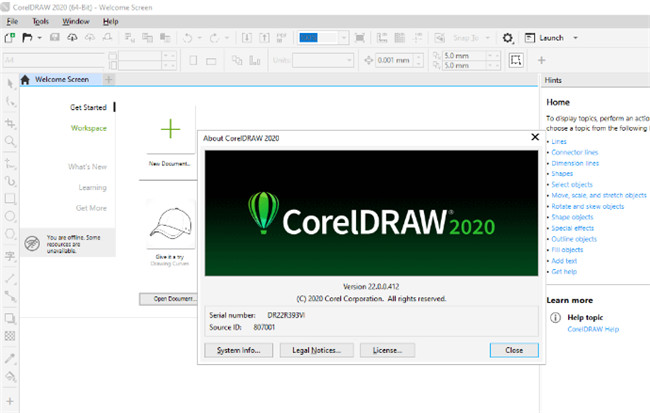Select the Crop tool in toolbox

10,124
